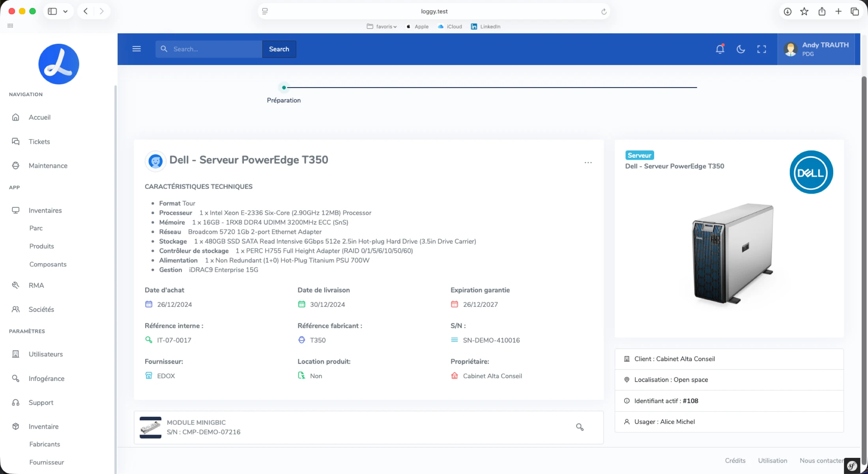
Task: Click the Préparation progress step marker
Action: (x=284, y=88)
